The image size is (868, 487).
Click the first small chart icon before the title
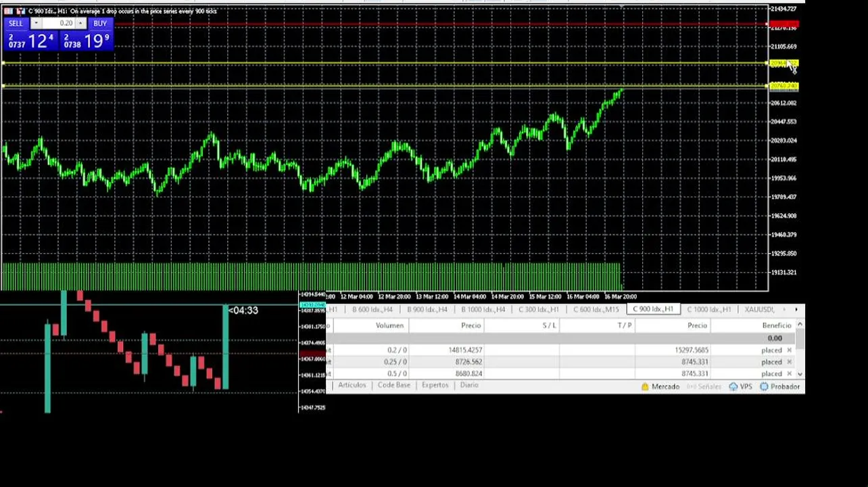[8, 11]
